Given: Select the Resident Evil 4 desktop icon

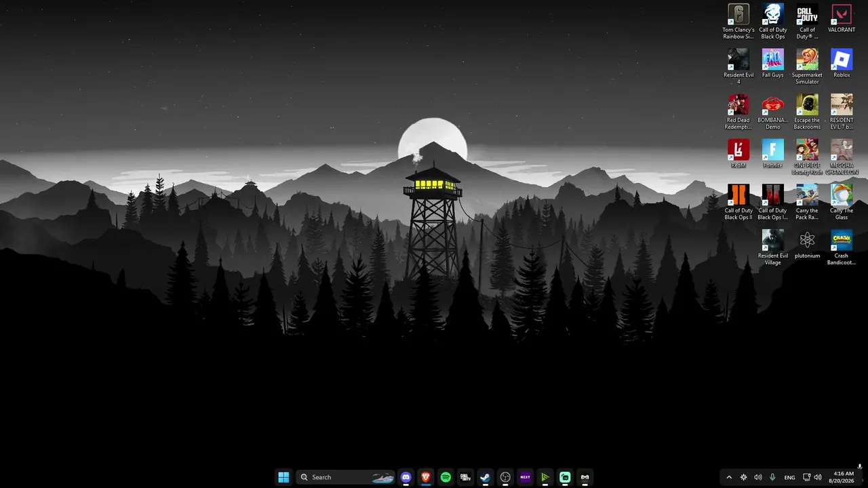Looking at the screenshot, I should (x=738, y=67).
